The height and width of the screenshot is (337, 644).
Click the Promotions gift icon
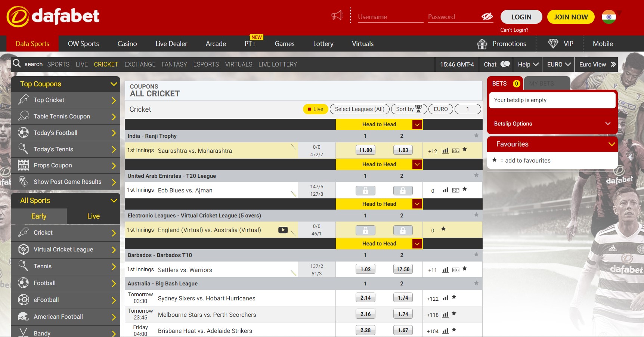482,44
